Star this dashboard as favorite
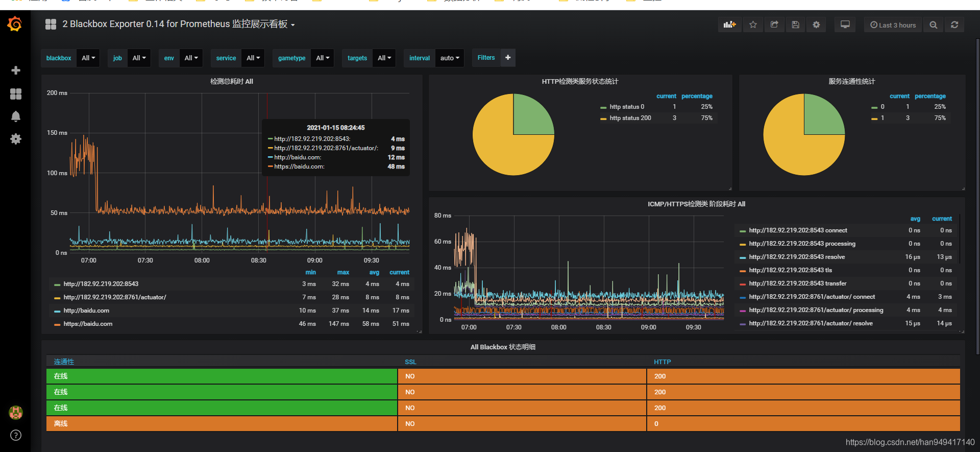Viewport: 980px width, 452px height. [753, 25]
